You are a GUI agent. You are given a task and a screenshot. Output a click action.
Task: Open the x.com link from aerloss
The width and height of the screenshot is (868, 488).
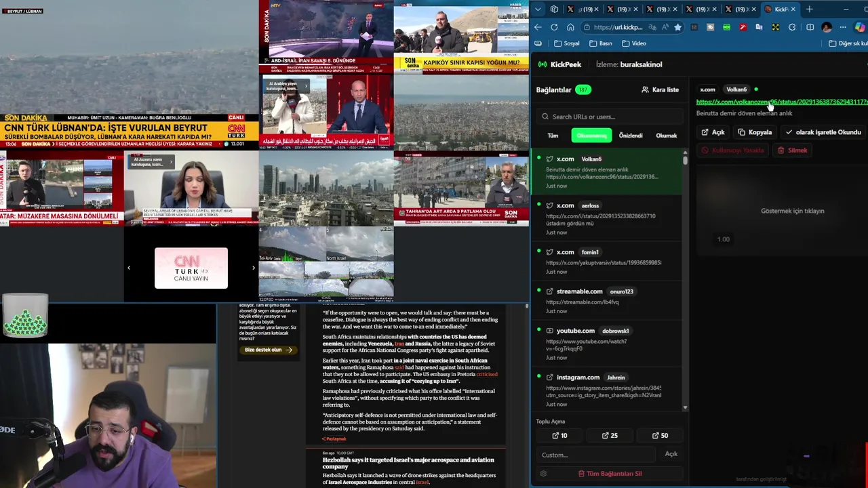(607, 218)
